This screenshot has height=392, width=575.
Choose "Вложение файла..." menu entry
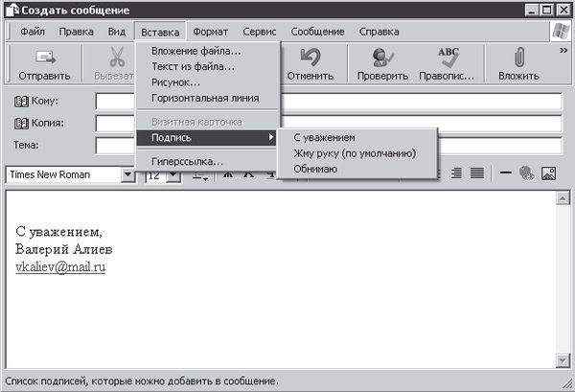[196, 51]
